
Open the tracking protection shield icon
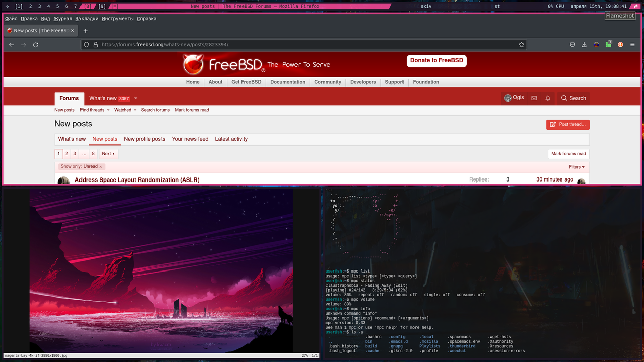[x=86, y=45]
